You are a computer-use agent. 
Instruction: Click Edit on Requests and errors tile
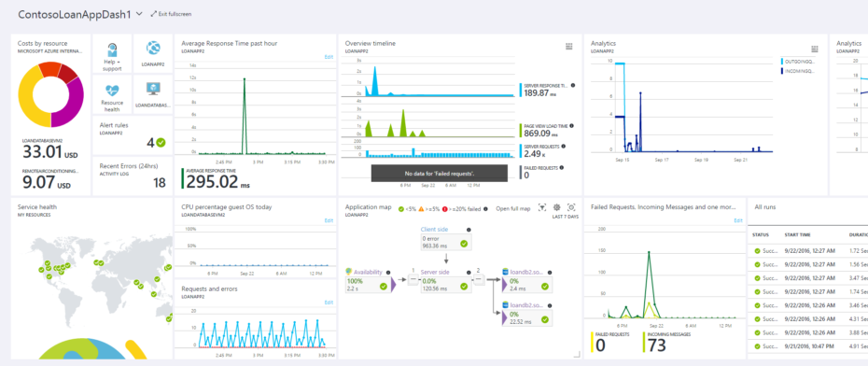tap(329, 303)
